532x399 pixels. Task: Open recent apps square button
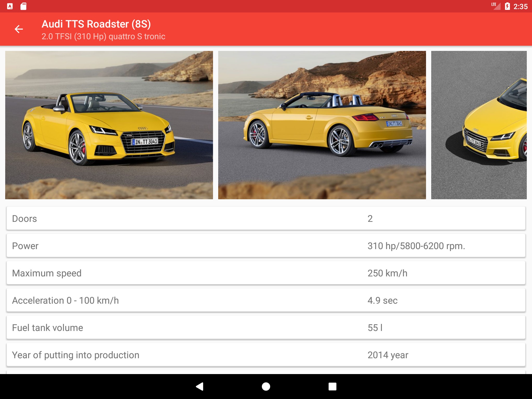(332, 387)
